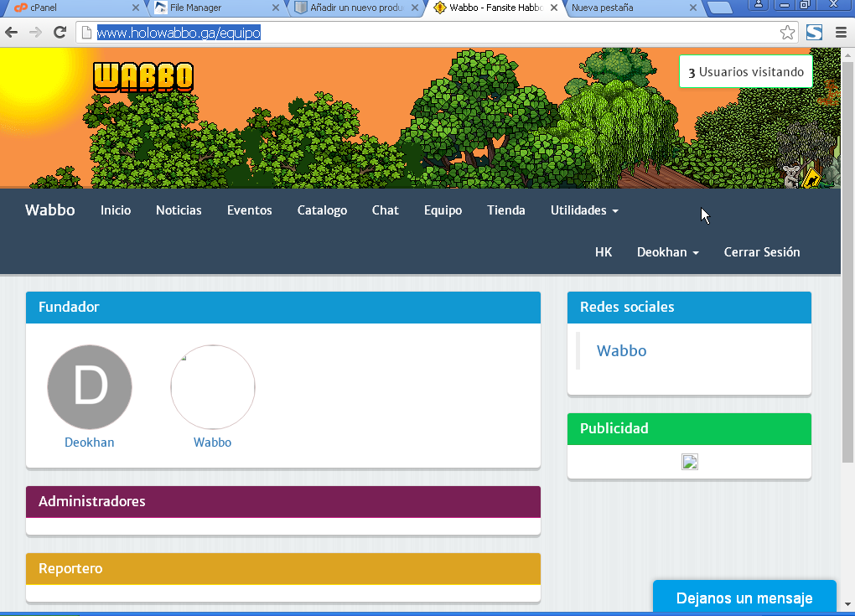The height and width of the screenshot is (616, 855).
Task: Close the cPanel tab
Action: coord(136,8)
